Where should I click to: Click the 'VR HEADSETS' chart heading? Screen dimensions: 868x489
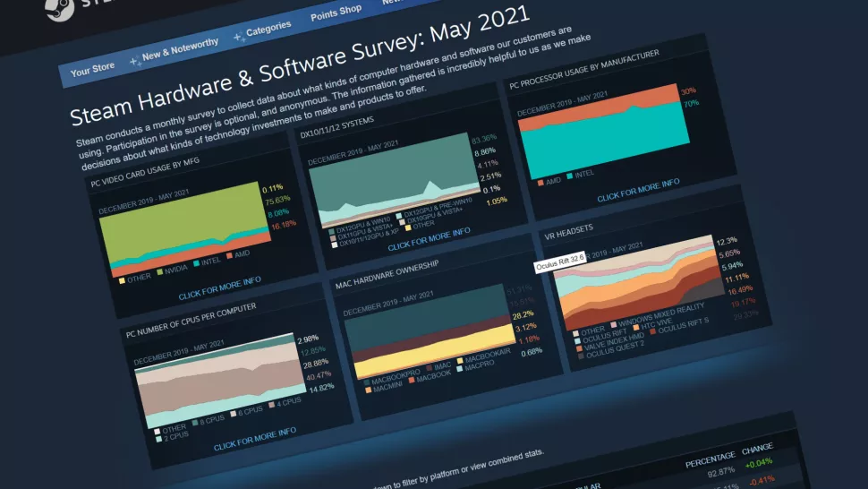pos(568,232)
